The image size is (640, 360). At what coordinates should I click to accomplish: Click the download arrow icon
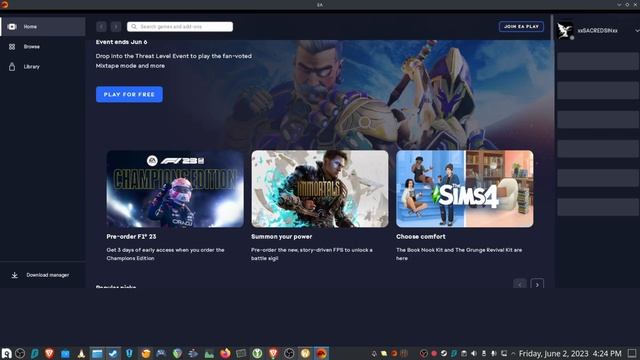point(15,275)
